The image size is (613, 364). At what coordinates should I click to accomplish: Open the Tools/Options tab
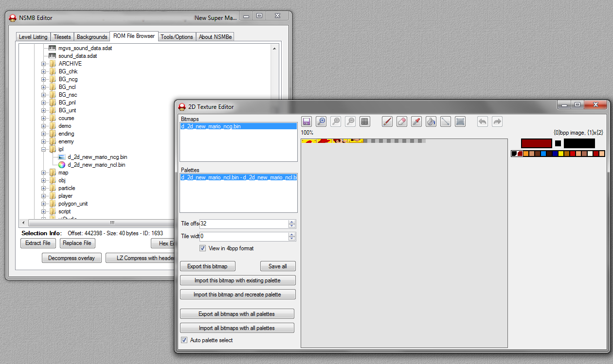click(x=177, y=37)
